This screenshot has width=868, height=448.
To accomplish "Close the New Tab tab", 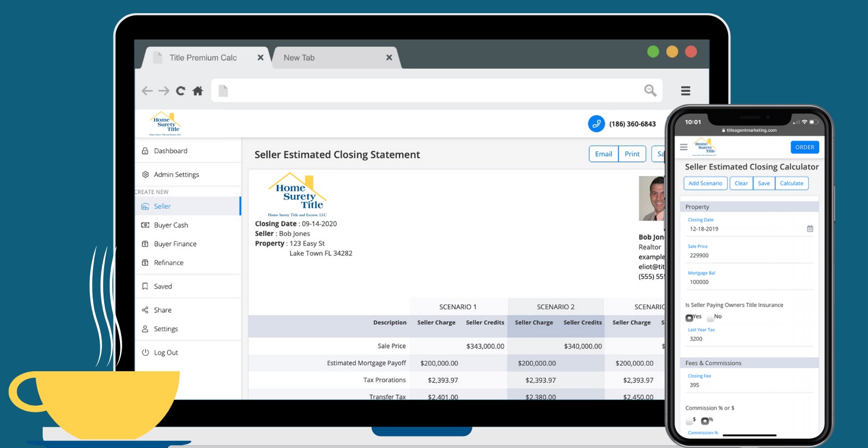I will tap(389, 58).
